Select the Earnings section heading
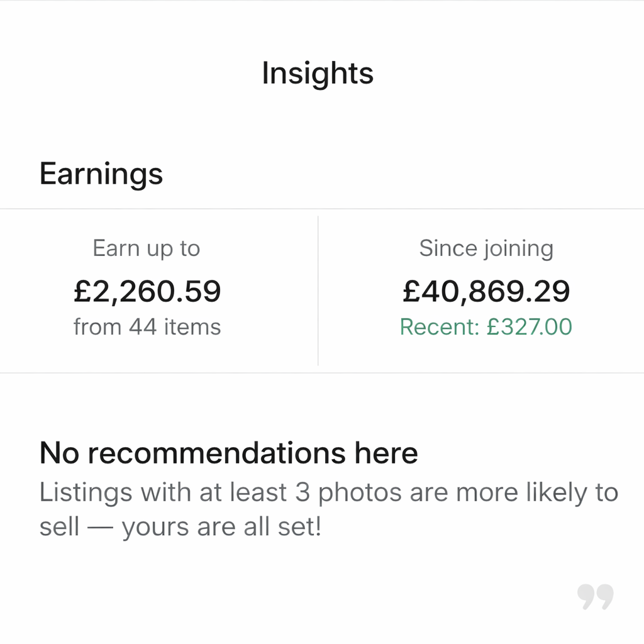644x644 pixels. [x=101, y=174]
